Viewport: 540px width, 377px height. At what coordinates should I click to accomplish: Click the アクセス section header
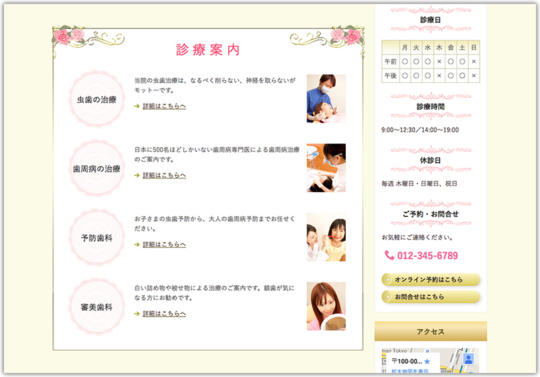(431, 331)
